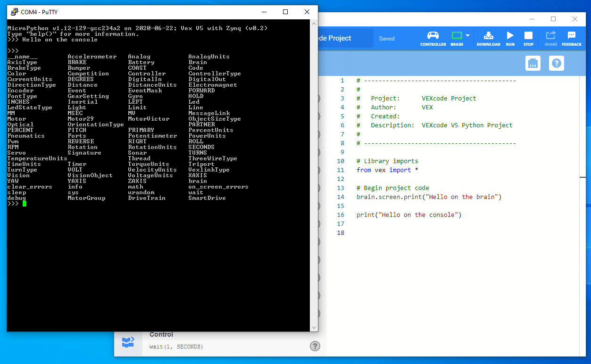Click line number 1 in the editor
The height and width of the screenshot is (364, 591).
pos(342,80)
